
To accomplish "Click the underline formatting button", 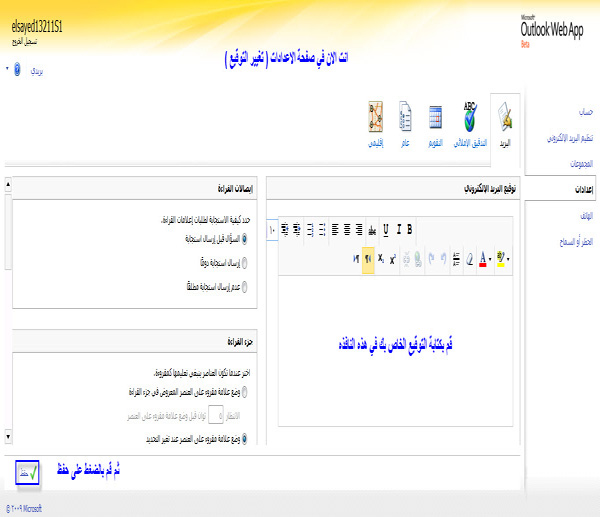I will tap(385, 229).
